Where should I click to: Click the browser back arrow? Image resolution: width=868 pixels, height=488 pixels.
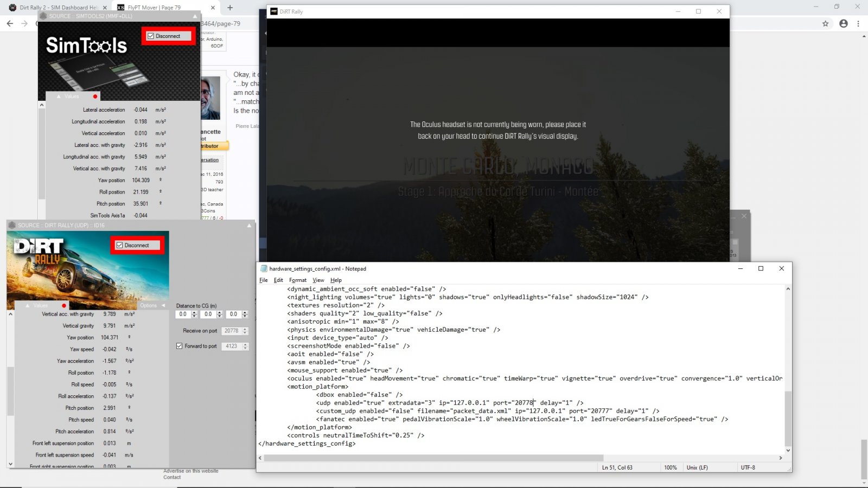click(x=10, y=24)
